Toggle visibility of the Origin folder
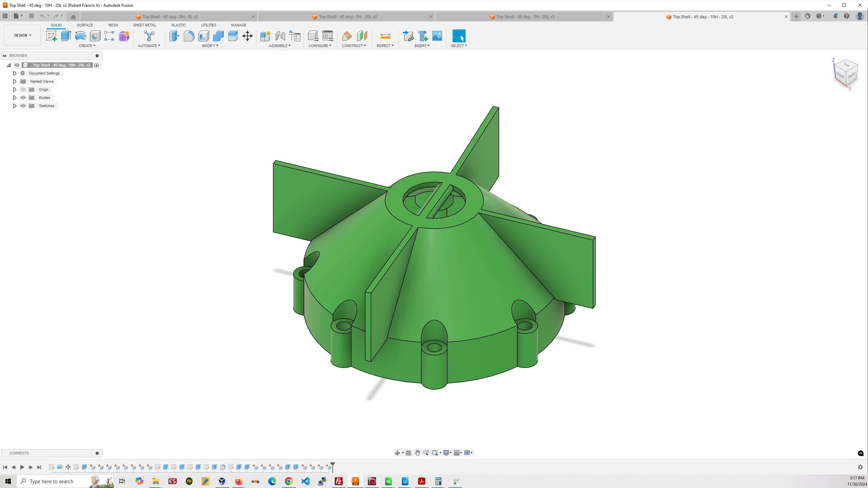Screen dimensions: 868x488 click(23, 89)
